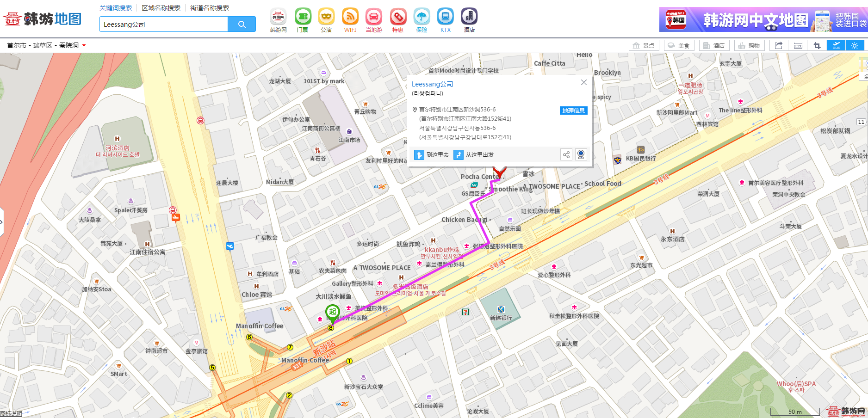Click the Caffe Citta label
The image size is (868, 418).
click(x=549, y=63)
